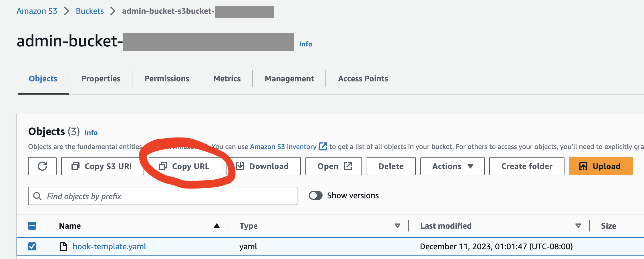644x259 pixels.
Task: Enable the Show versions toggle
Action: coord(316,195)
